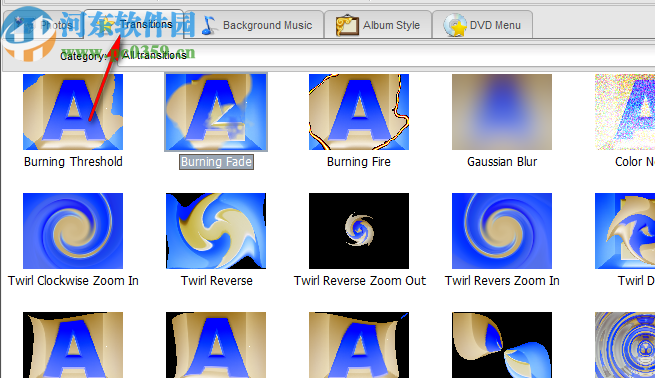Click the Twirl Revers Zoom In label

(x=502, y=281)
